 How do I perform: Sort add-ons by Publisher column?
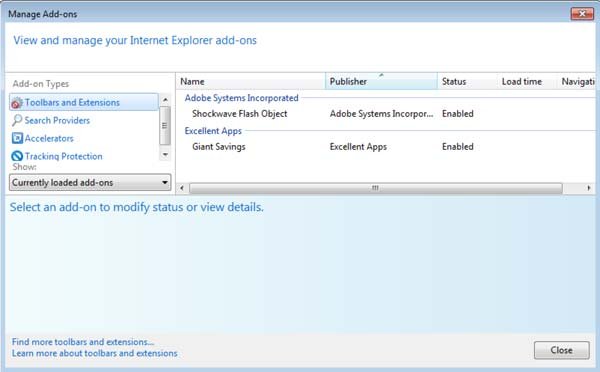(381, 82)
